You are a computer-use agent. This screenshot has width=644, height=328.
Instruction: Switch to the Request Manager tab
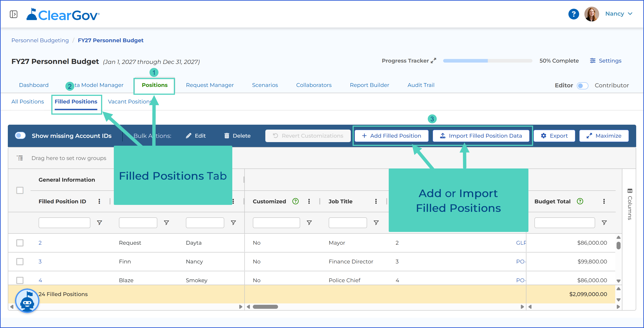point(210,85)
